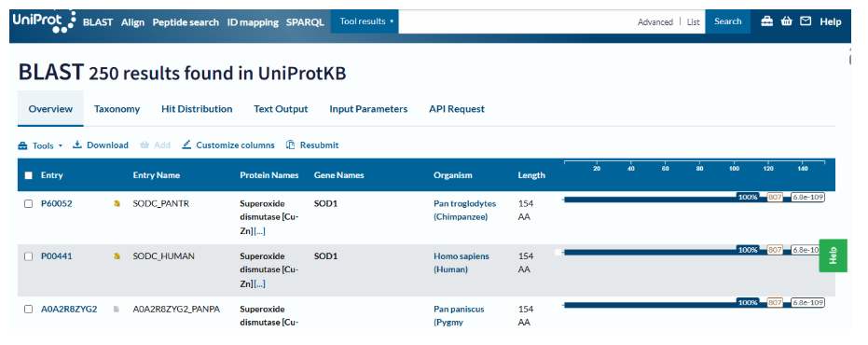The height and width of the screenshot is (345, 868).
Task: Click the Protein Names column header
Action: (269, 175)
